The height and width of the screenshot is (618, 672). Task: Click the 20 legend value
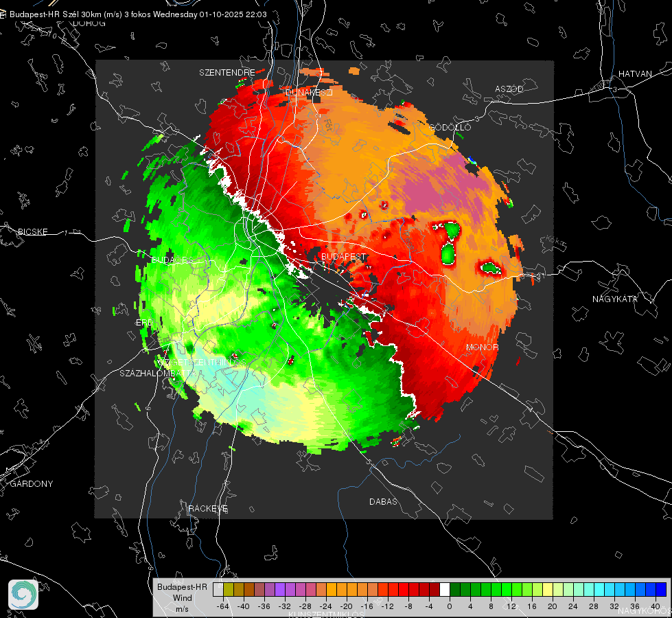(x=552, y=606)
